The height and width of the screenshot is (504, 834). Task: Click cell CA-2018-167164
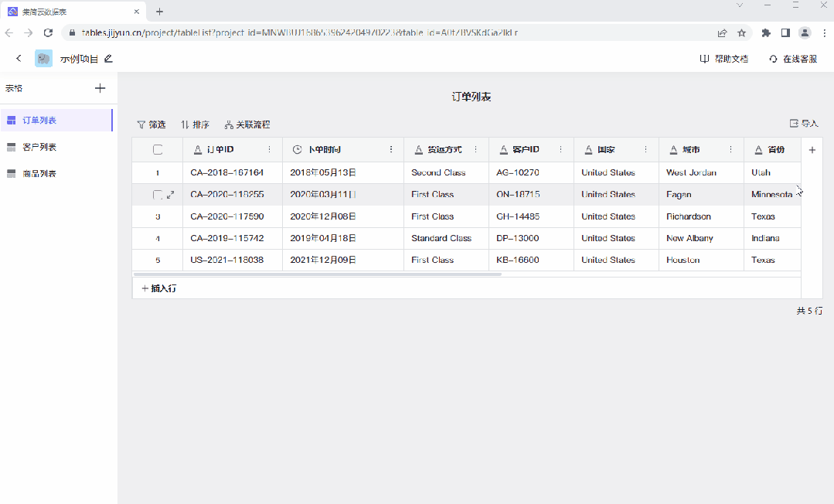233,172
